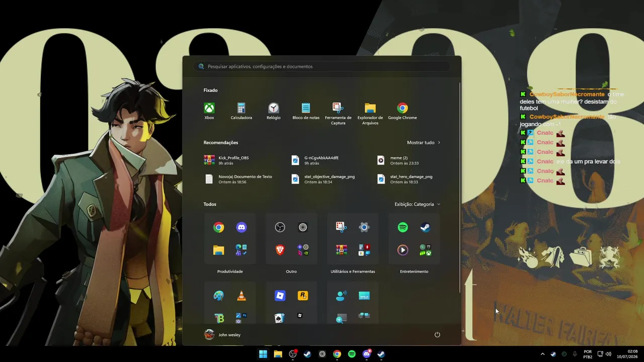Open the Solitaire cards app icon
This screenshot has height=362, width=644.
280,318
